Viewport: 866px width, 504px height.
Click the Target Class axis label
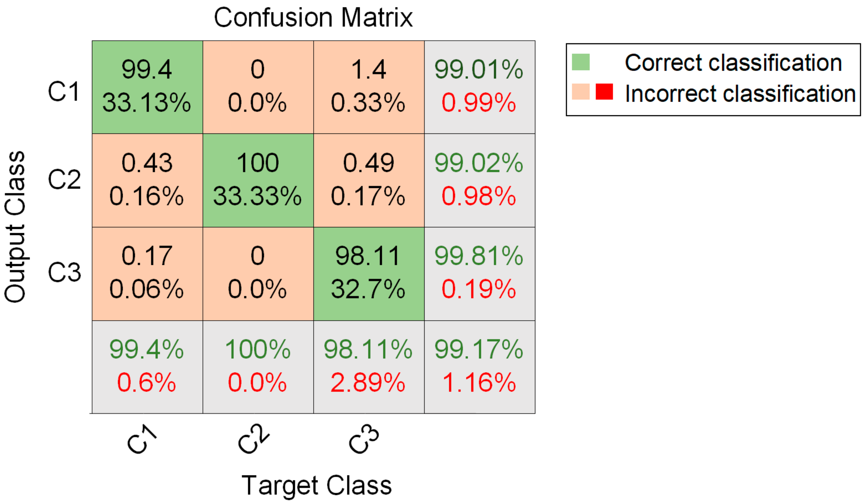pyautogui.click(x=316, y=485)
